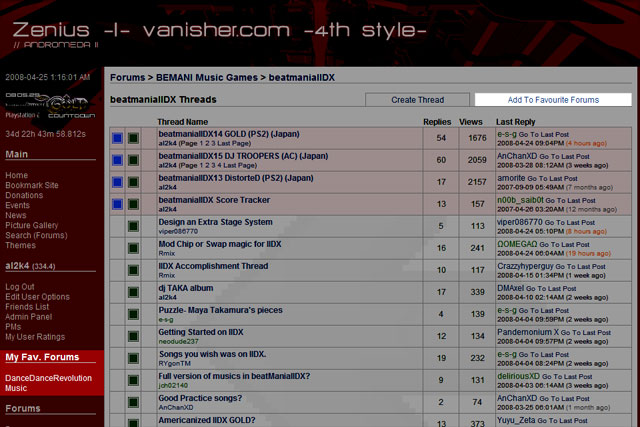Click green status icon for Score Tracker thread
Image resolution: width=640 pixels, height=427 pixels.
pos(133,204)
